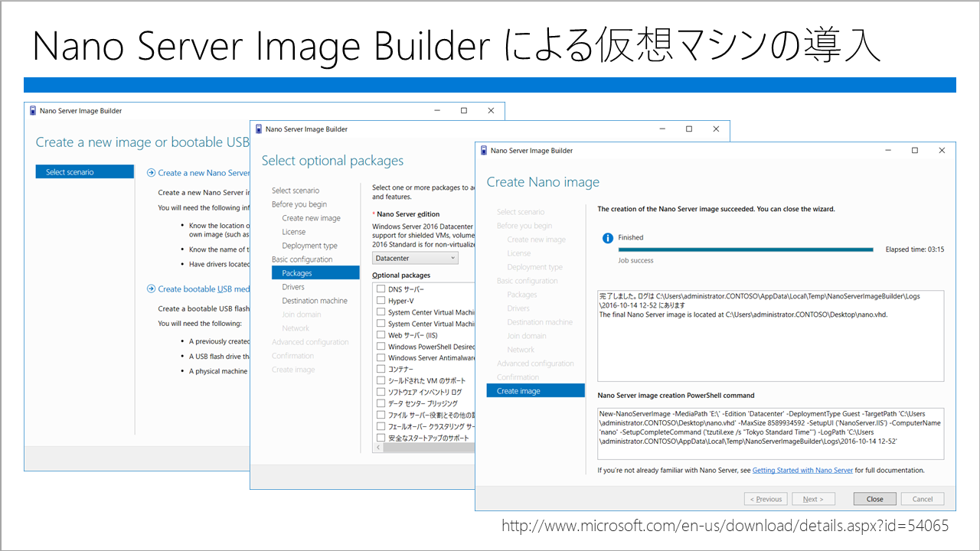Open the Datacenter edition dropdown
The image size is (980, 551).
point(415,258)
